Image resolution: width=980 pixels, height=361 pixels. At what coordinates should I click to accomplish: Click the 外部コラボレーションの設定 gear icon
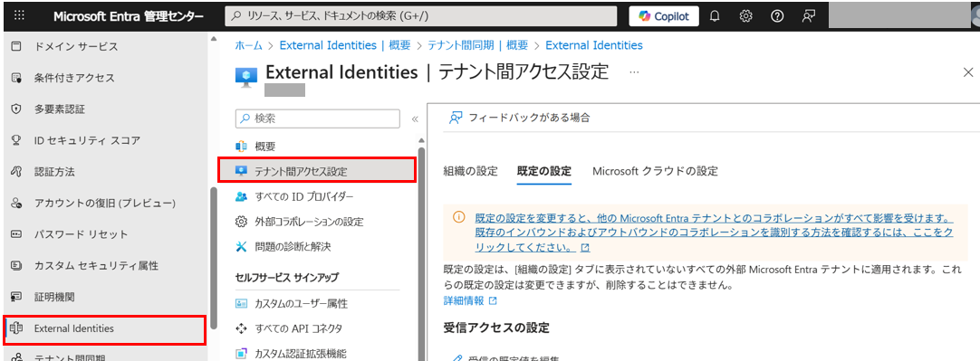pos(241,222)
